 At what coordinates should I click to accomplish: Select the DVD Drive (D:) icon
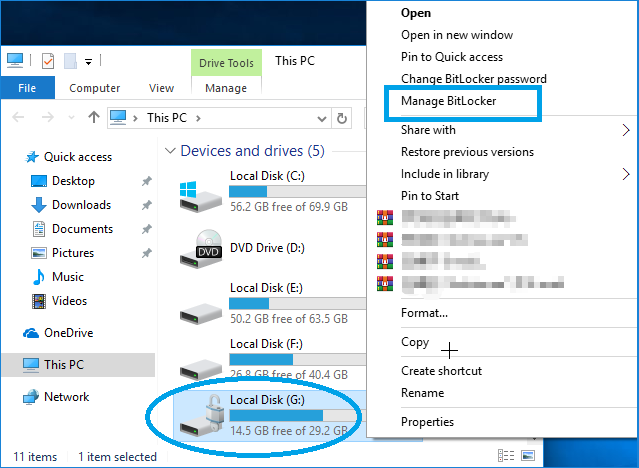click(x=201, y=248)
